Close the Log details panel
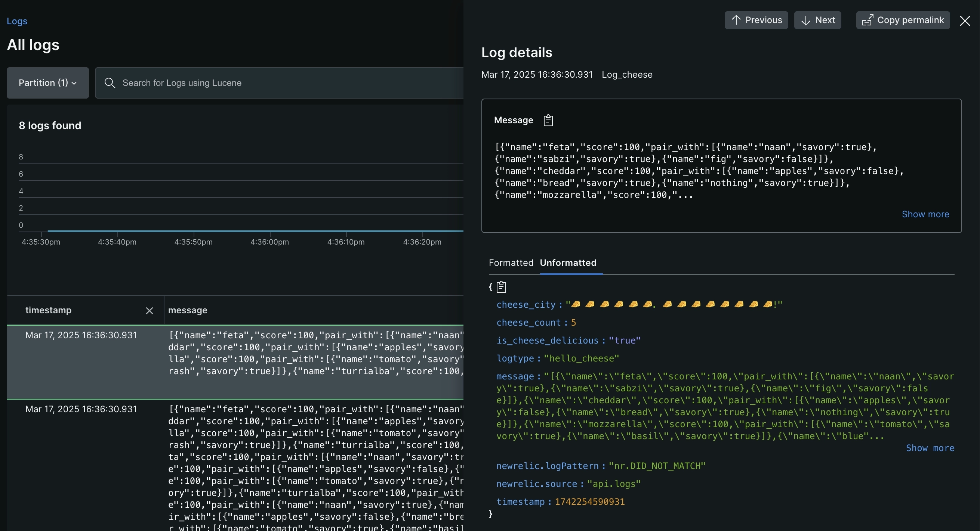 (x=964, y=21)
